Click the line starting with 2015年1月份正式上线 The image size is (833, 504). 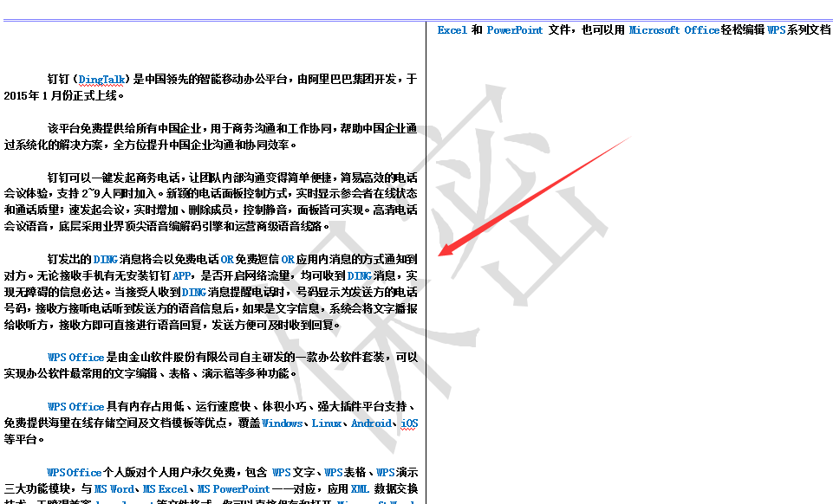tap(64, 96)
